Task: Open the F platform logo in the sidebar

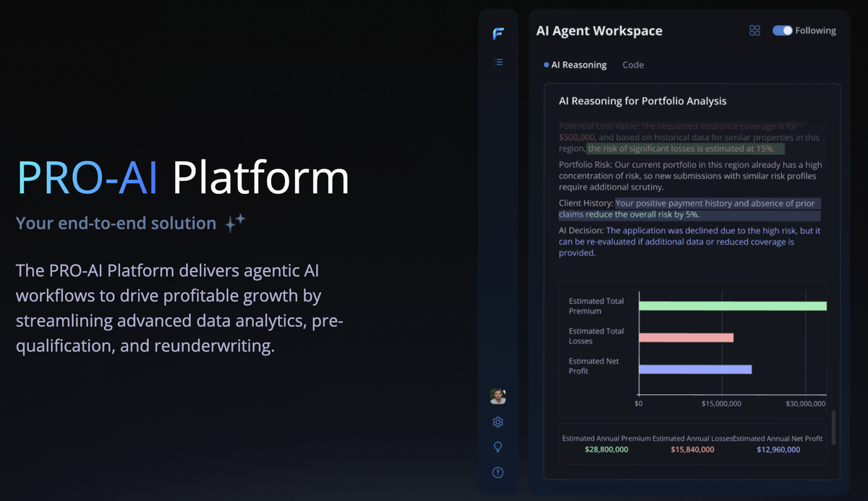Action: tap(498, 33)
